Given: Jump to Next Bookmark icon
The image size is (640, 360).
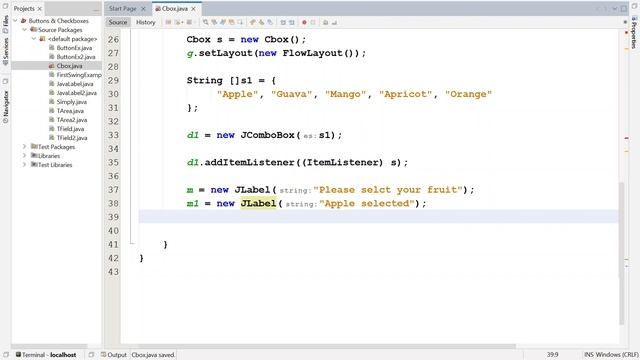Looking at the screenshot, I should click(261, 22).
